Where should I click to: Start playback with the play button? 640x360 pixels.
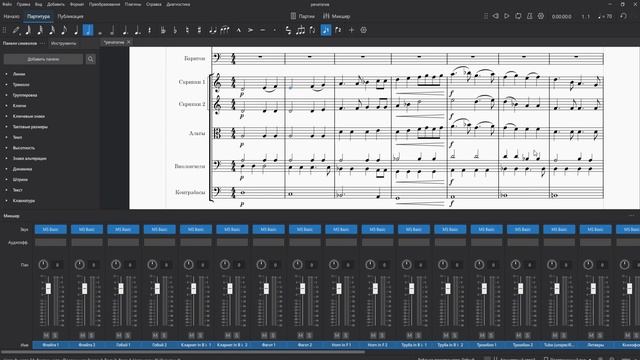pos(507,16)
